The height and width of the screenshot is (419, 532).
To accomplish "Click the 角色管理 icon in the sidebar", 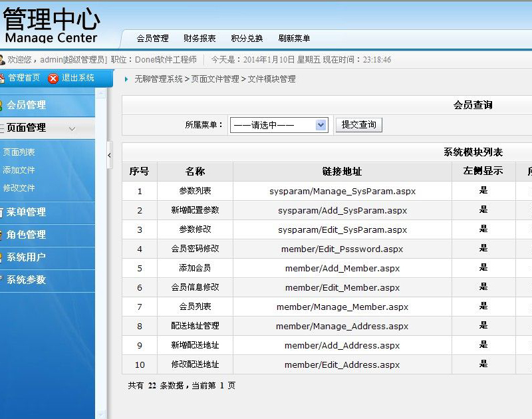I will 2,235.
